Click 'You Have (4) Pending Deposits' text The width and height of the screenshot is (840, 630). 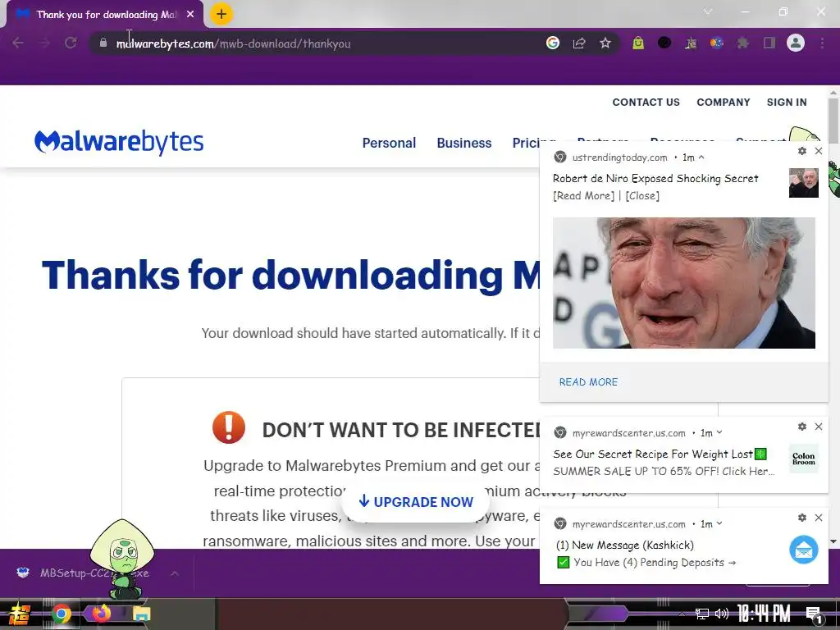(655, 563)
